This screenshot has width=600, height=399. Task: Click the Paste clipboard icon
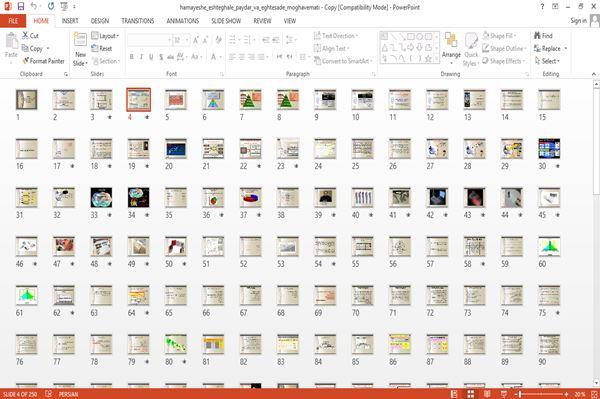(11, 41)
